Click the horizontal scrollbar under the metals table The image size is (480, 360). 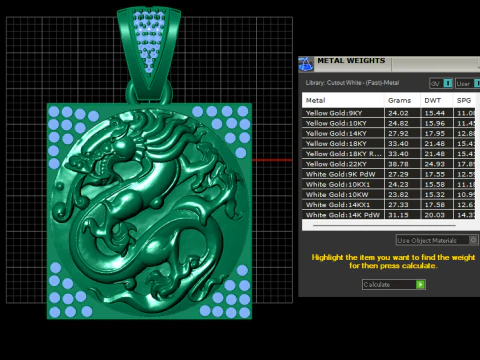click(x=384, y=225)
